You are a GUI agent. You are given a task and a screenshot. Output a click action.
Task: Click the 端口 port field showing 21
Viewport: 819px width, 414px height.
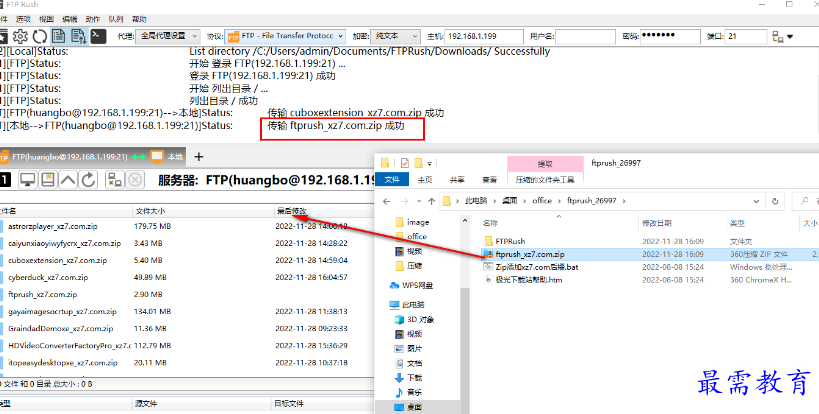point(746,37)
